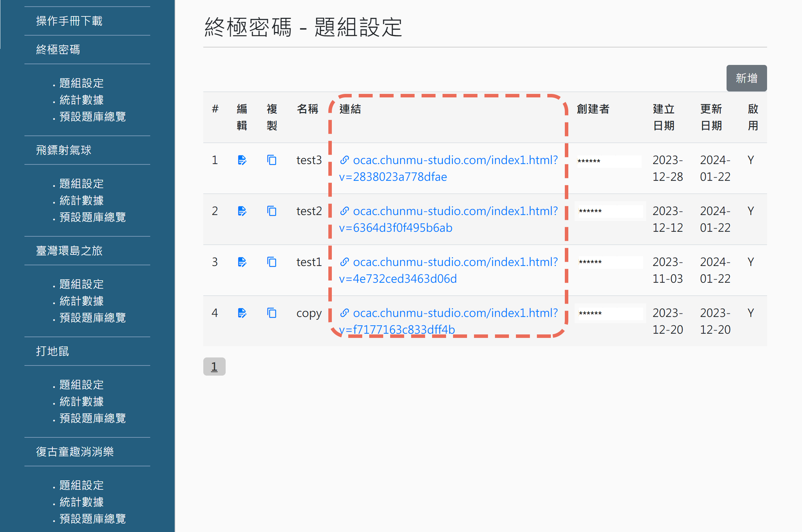
Task: Duplicate test1 using the copy icon
Action: 271,262
